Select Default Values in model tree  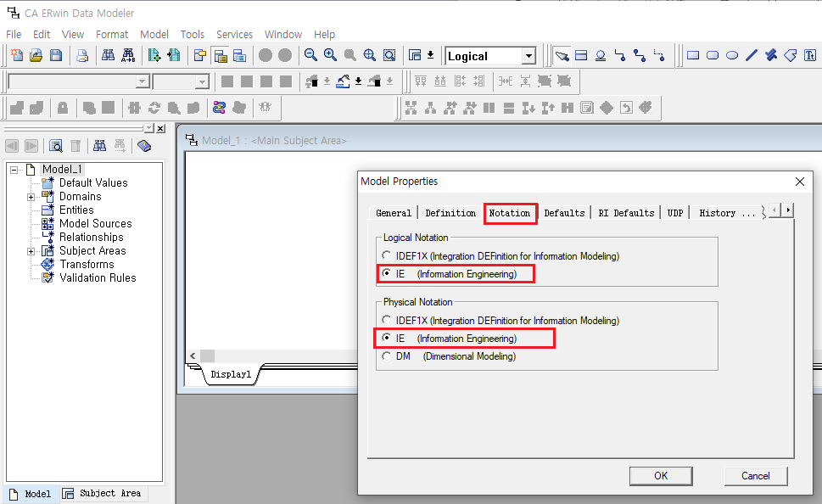pos(93,183)
